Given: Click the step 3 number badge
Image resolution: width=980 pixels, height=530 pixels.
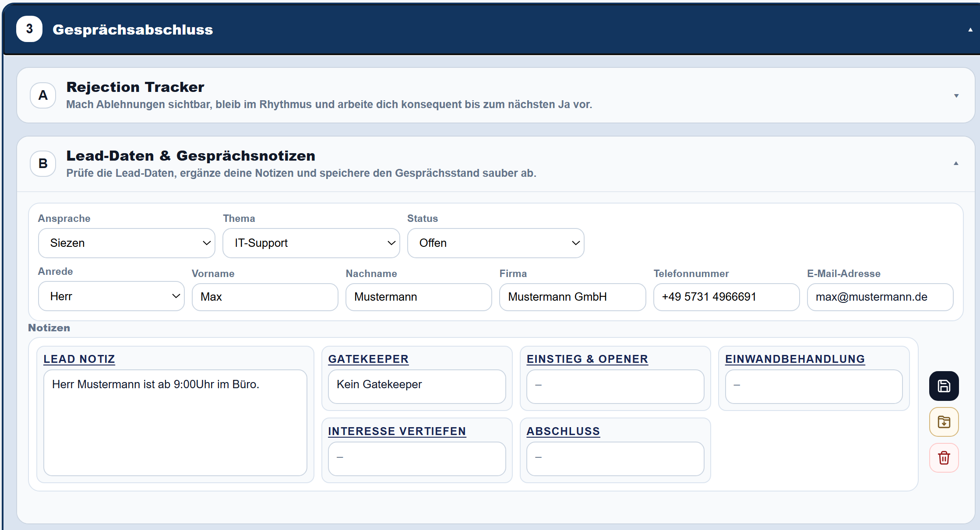Looking at the screenshot, I should tap(29, 29).
